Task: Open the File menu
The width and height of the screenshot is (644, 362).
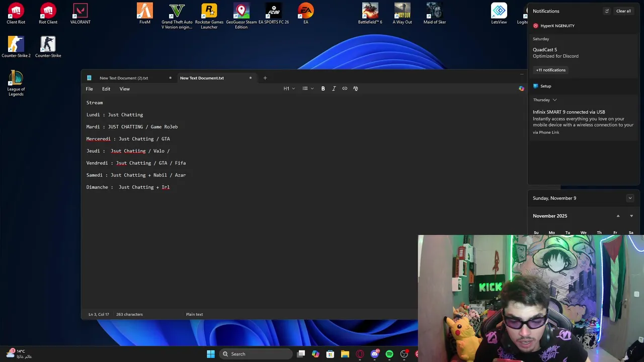Action: (89, 89)
